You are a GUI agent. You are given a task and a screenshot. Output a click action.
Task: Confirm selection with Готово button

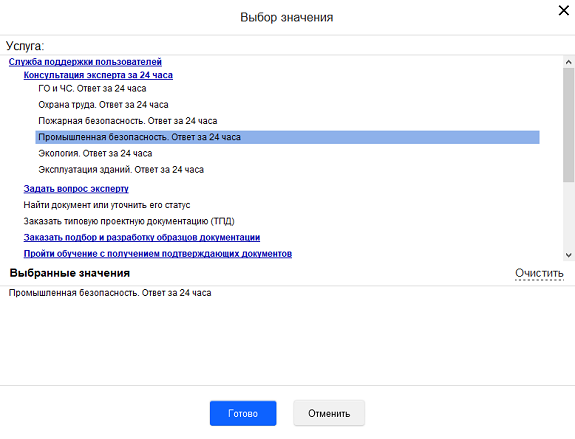click(x=243, y=413)
